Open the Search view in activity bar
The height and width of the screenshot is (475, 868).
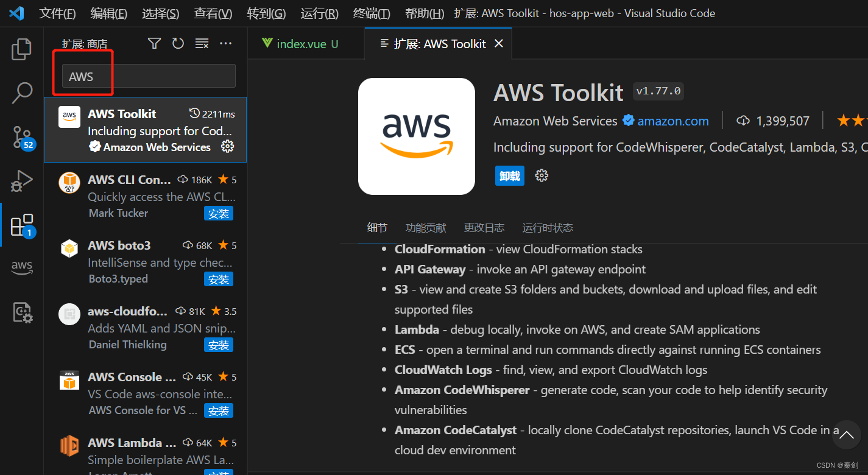(x=22, y=93)
